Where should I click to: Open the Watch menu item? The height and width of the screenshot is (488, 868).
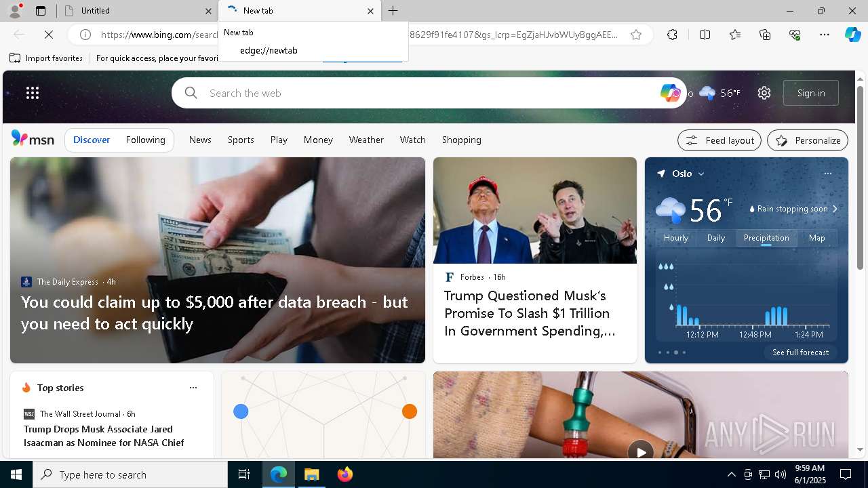point(413,140)
